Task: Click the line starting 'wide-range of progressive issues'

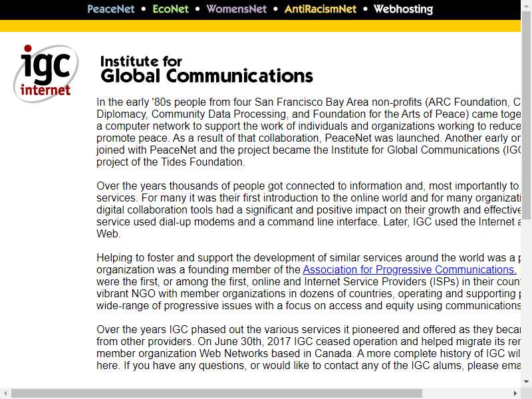Action: [309, 306]
